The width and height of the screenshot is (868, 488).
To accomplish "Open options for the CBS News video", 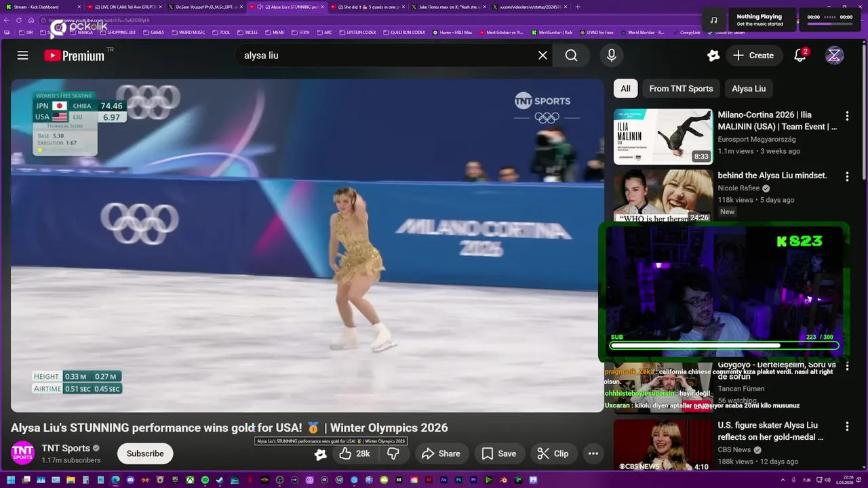I will 847,426.
